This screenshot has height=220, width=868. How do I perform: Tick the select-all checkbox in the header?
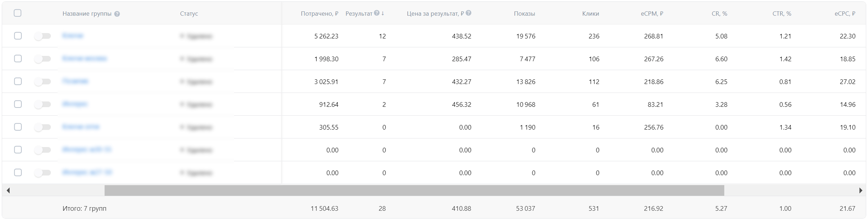17,13
